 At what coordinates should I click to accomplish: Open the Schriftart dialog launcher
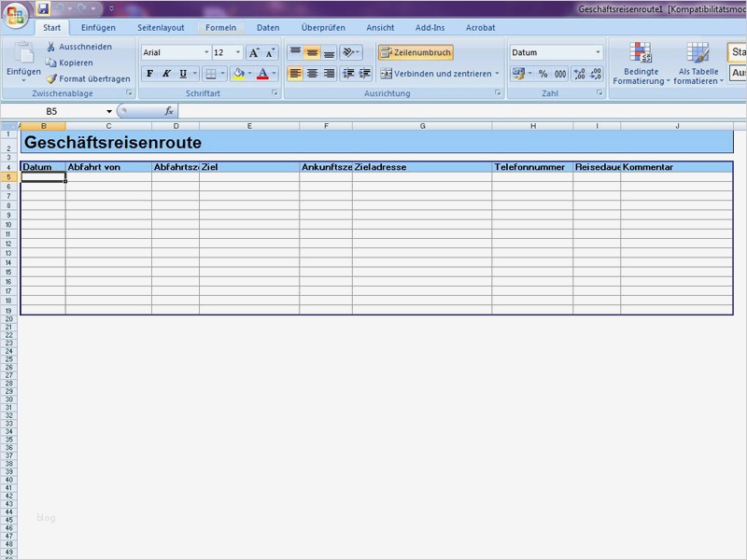click(274, 91)
